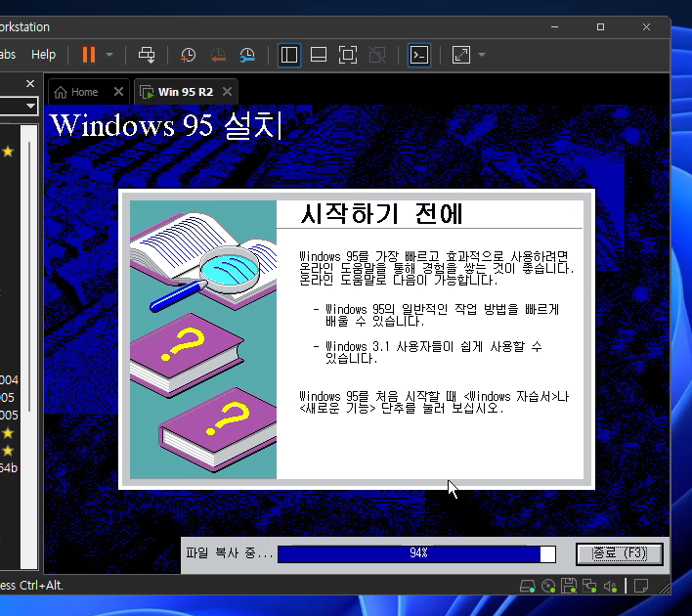Click the 94% file copy progress bar
The image size is (692, 616).
(416, 553)
